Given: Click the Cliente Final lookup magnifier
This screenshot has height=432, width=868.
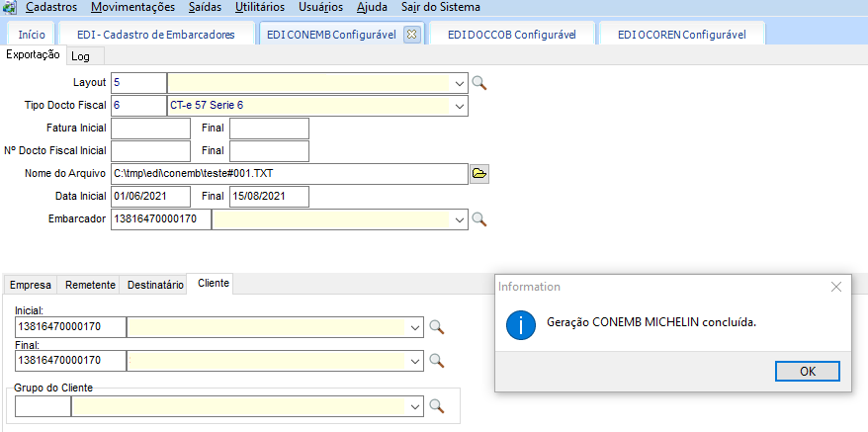Looking at the screenshot, I should click(436, 360).
